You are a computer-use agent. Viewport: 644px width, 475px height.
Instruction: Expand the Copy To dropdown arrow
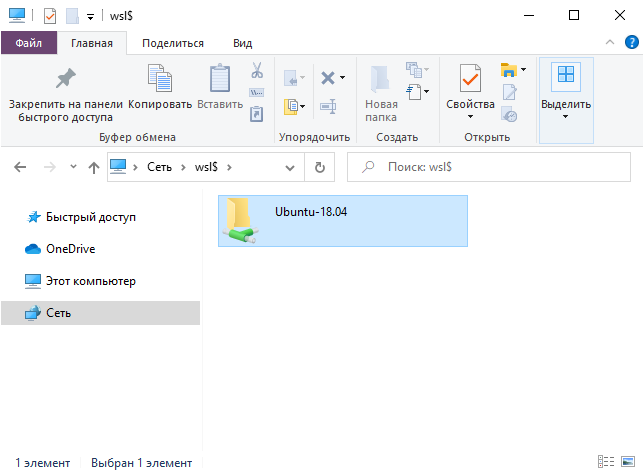click(303, 106)
